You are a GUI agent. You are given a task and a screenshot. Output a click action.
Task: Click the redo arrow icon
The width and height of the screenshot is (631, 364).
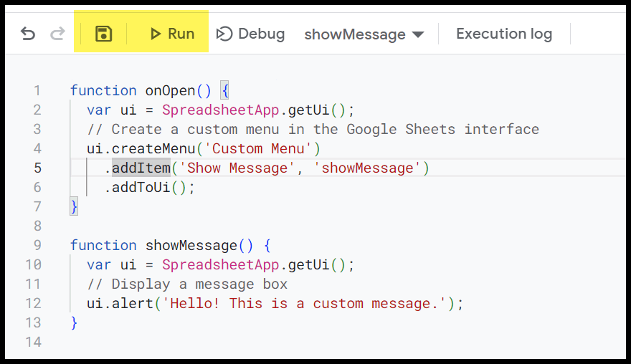[57, 34]
